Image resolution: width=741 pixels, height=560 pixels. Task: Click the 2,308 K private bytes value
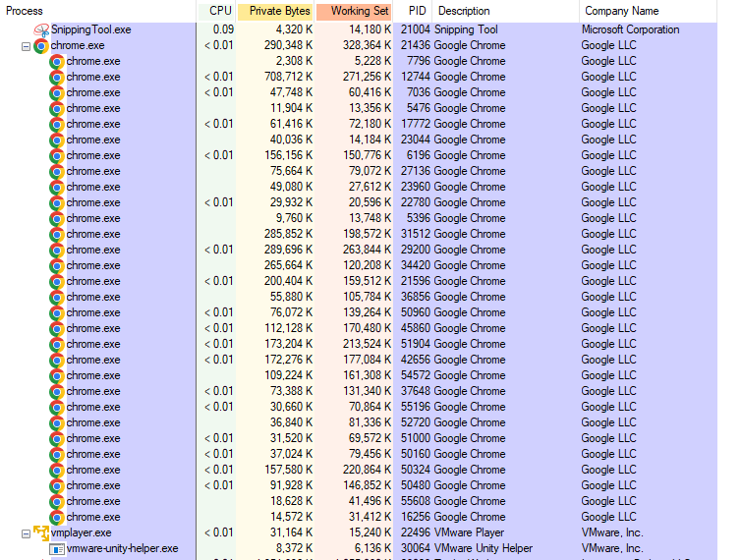point(295,61)
